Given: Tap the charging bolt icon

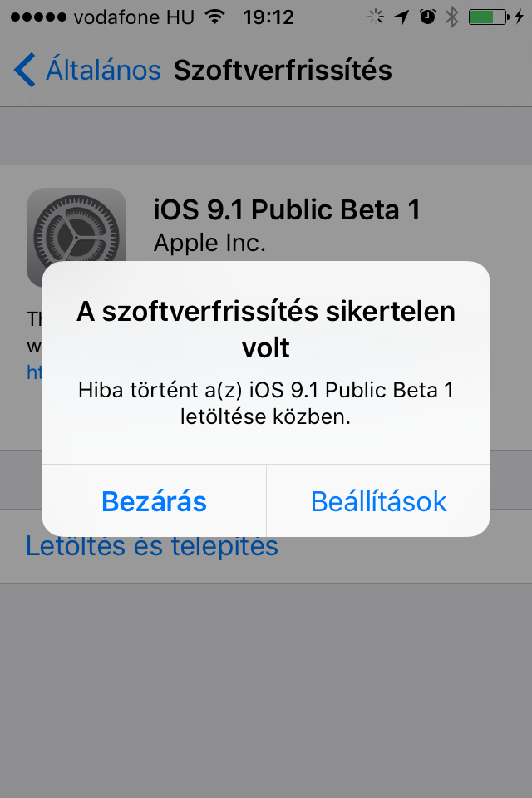Looking at the screenshot, I should click(519, 17).
